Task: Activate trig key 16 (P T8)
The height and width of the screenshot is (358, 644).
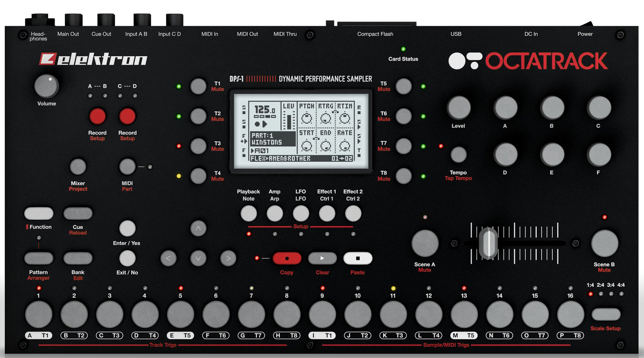Action: 571,314
